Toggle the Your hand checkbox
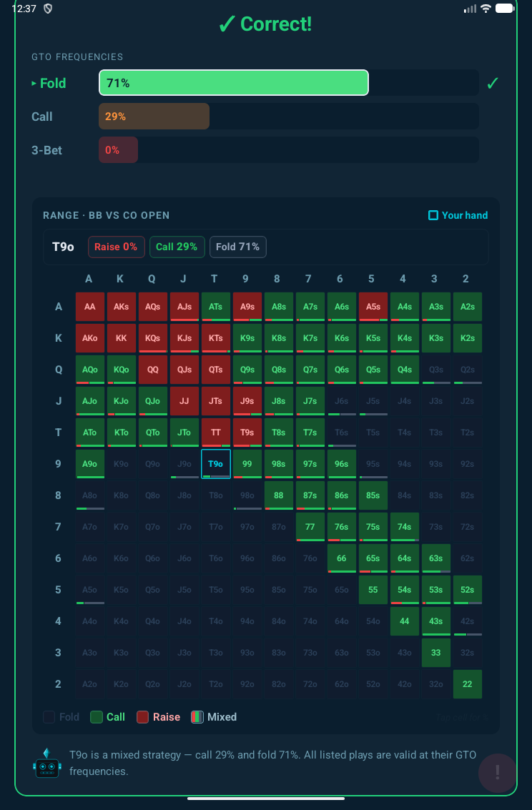 point(433,215)
